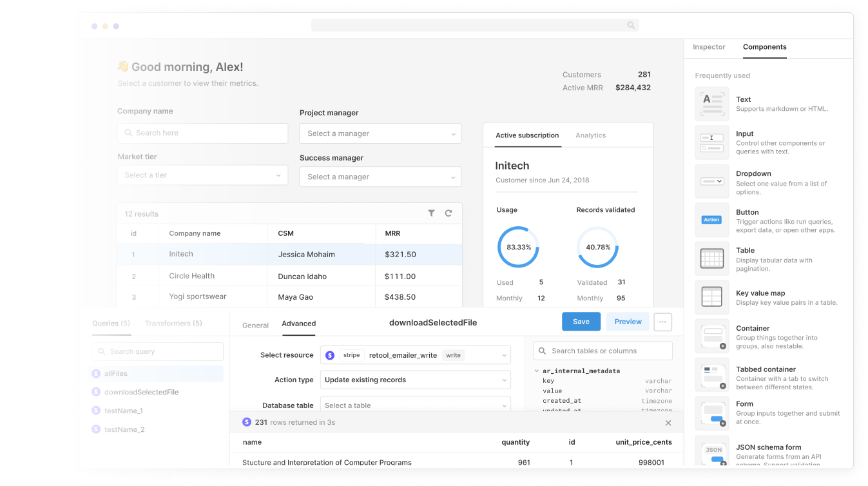Select the Dropdown component icon
Screen dimensions: 868x486
(x=711, y=181)
